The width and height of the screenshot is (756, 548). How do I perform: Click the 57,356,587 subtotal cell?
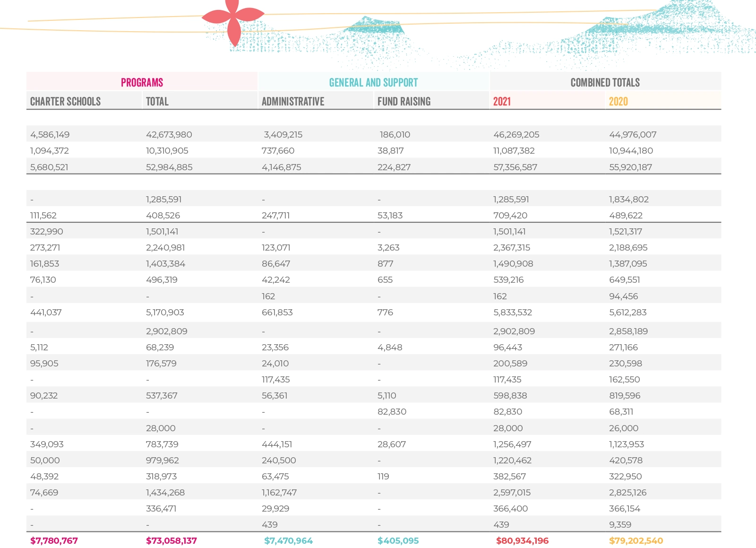[515, 167]
